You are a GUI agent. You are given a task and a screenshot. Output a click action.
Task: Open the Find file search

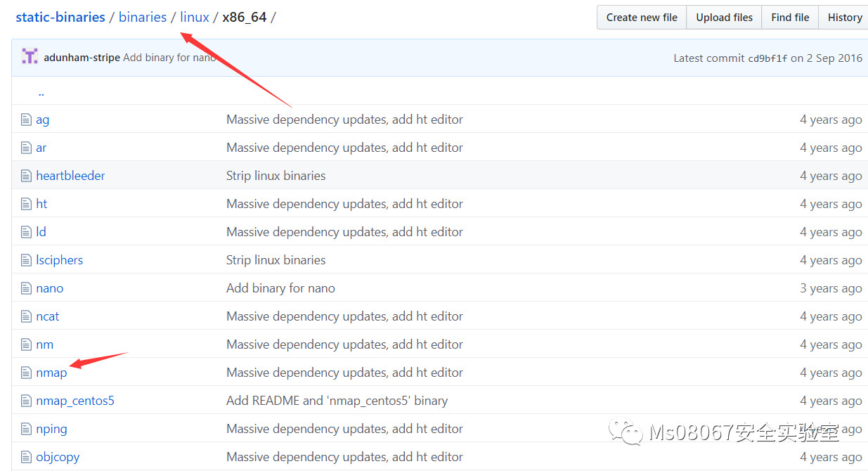(789, 18)
